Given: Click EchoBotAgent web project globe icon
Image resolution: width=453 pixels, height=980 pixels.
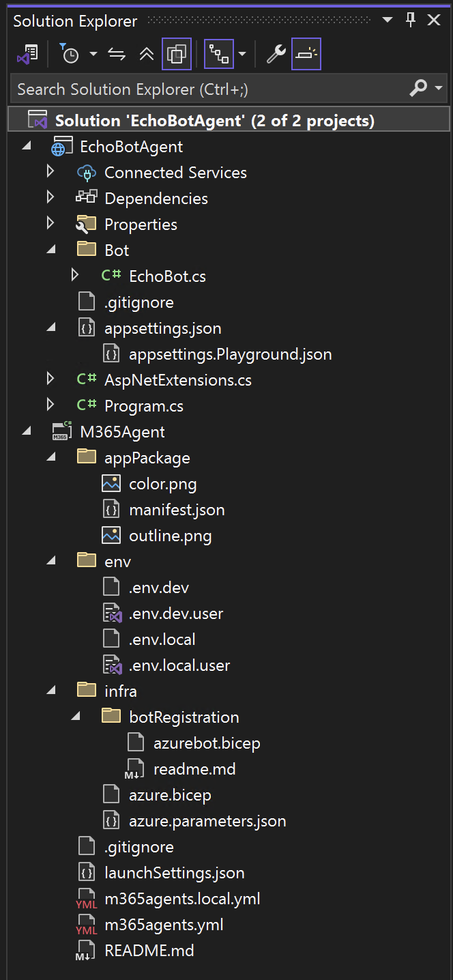Looking at the screenshot, I should coord(62,146).
